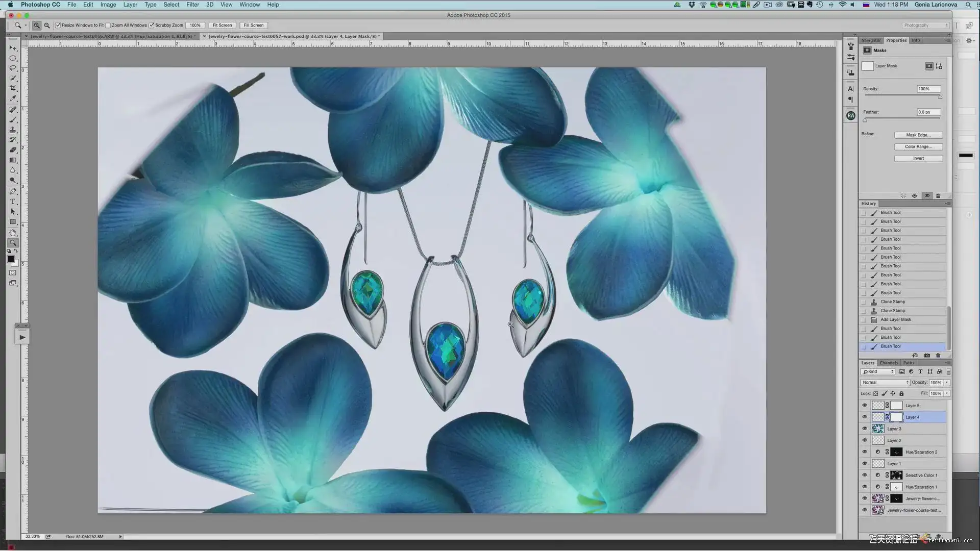Open the Photography workspace dropdown

click(925, 25)
